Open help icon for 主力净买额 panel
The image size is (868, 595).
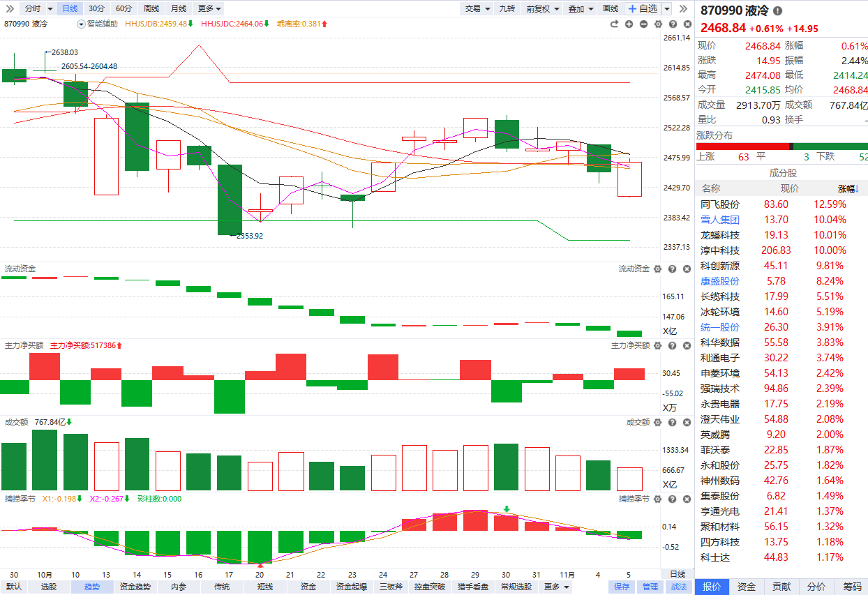point(672,345)
